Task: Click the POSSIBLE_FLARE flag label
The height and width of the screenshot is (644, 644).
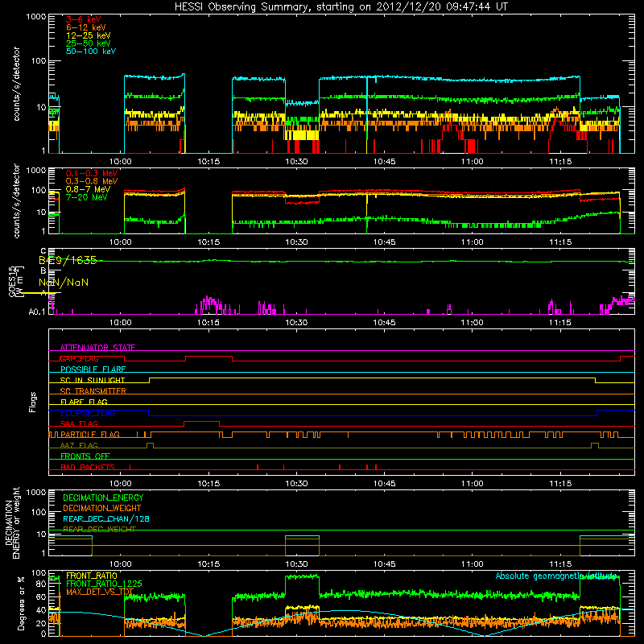Action: coord(93,369)
